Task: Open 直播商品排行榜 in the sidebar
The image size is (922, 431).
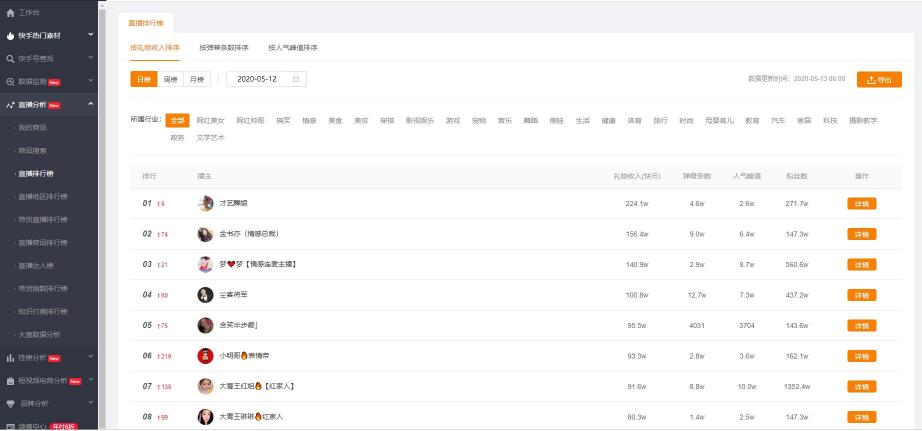Action: [43, 242]
